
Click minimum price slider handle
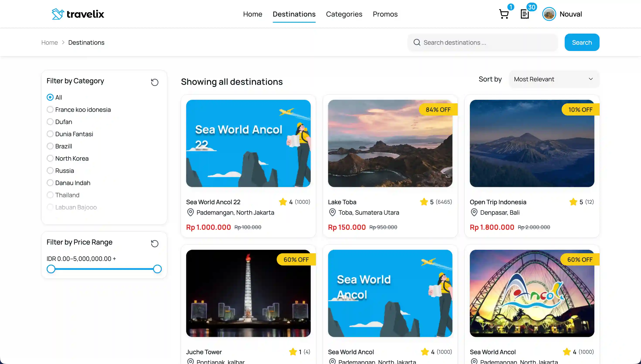click(x=51, y=269)
